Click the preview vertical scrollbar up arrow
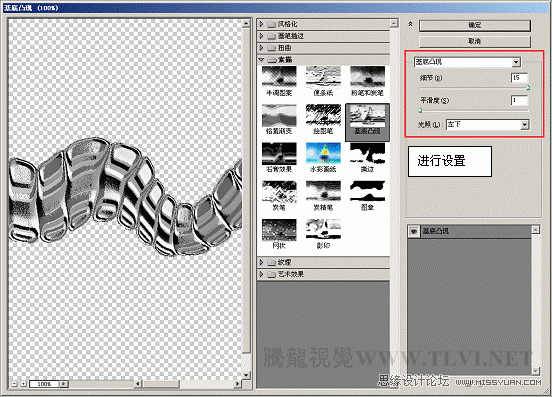This screenshot has width=552, height=397. click(246, 24)
